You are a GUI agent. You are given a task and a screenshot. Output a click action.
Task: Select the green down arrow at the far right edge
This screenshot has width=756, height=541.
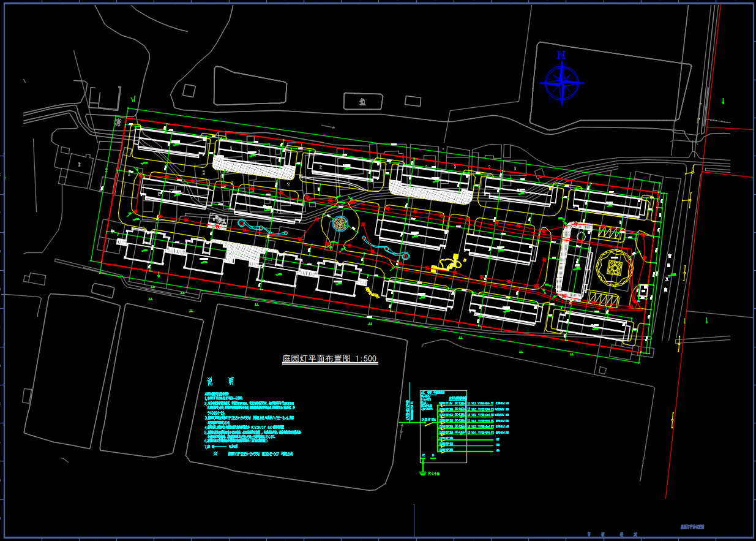[724, 100]
